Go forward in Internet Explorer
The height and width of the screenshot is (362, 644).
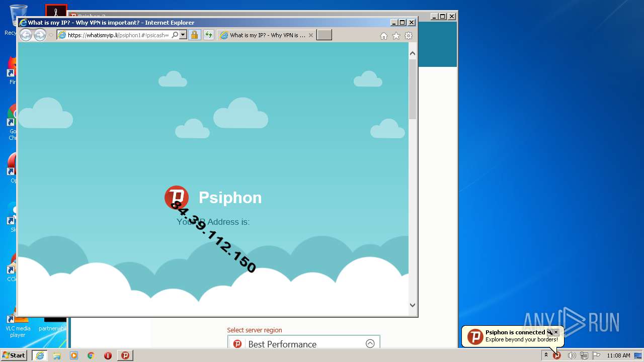40,35
